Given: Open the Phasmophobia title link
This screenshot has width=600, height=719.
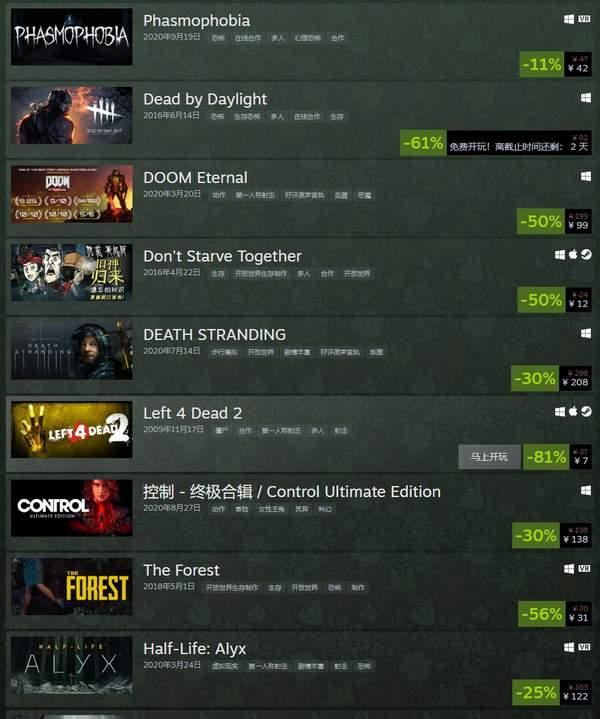Looking at the screenshot, I should click(196, 21).
